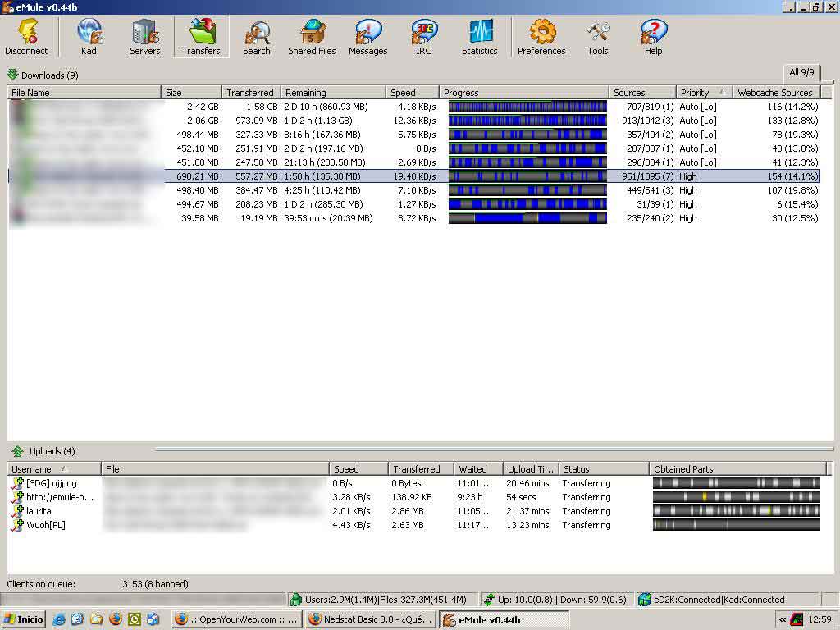The width and height of the screenshot is (840, 630).
Task: Click the eD2K:Connected|Kad:Connected status text
Action: tap(719, 600)
